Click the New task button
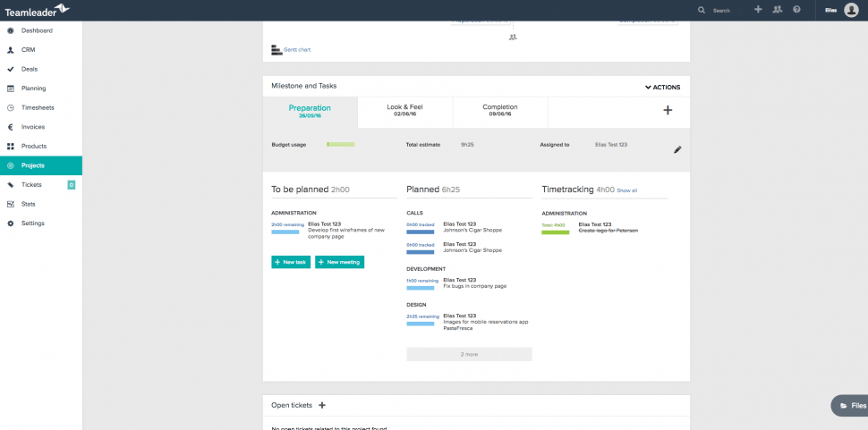The image size is (868, 430). click(x=291, y=262)
